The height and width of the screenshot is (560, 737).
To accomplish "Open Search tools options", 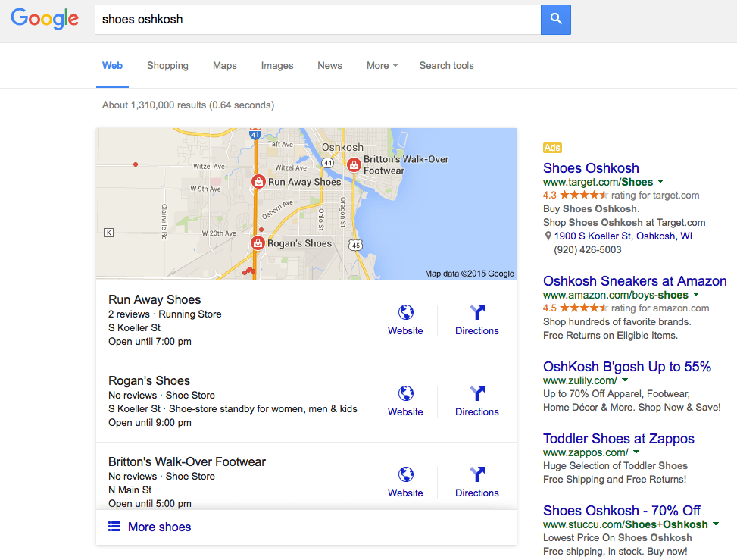I will 447,66.
